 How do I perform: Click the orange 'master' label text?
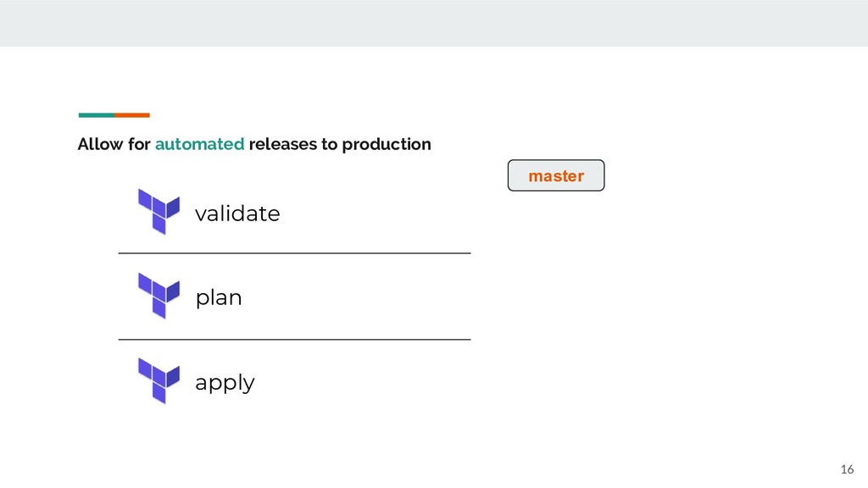point(556,176)
